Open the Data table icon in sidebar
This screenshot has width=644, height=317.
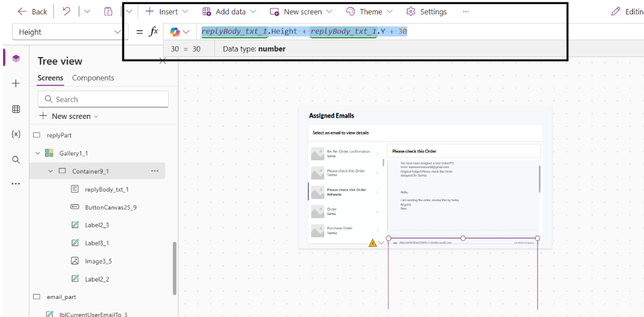click(16, 109)
